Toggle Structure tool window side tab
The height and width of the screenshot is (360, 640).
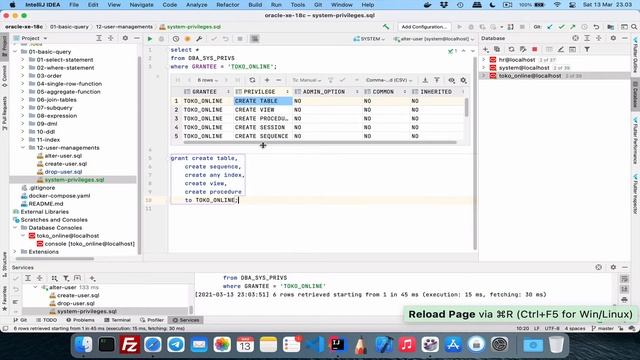[x=4, y=264]
